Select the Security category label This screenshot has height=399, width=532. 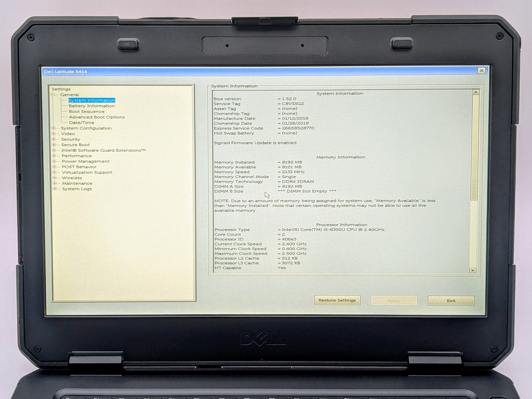pos(70,139)
